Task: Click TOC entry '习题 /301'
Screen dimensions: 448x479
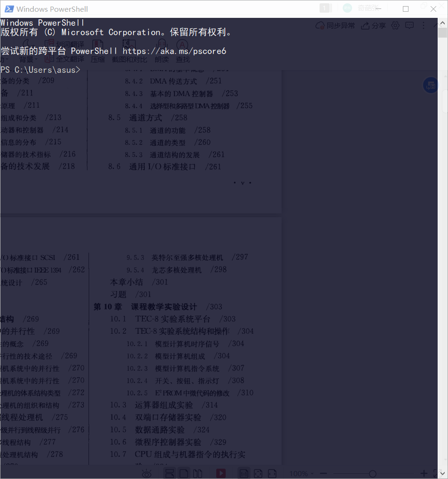Action: pos(131,294)
